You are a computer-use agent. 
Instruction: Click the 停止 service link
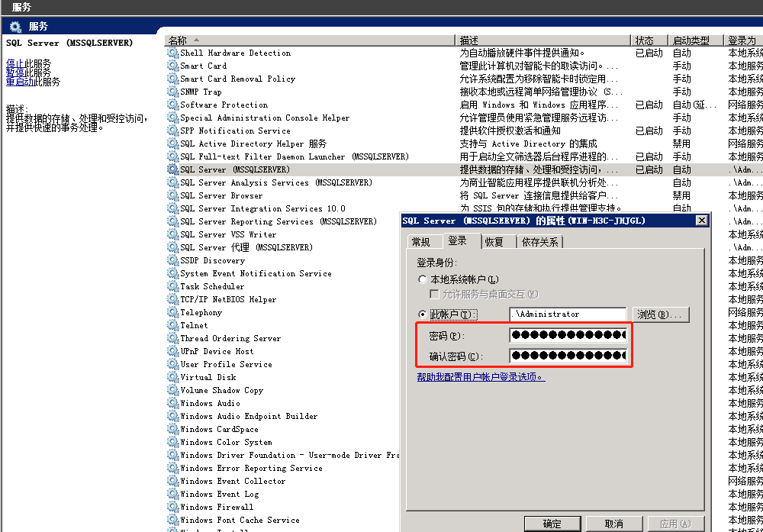click(x=14, y=64)
